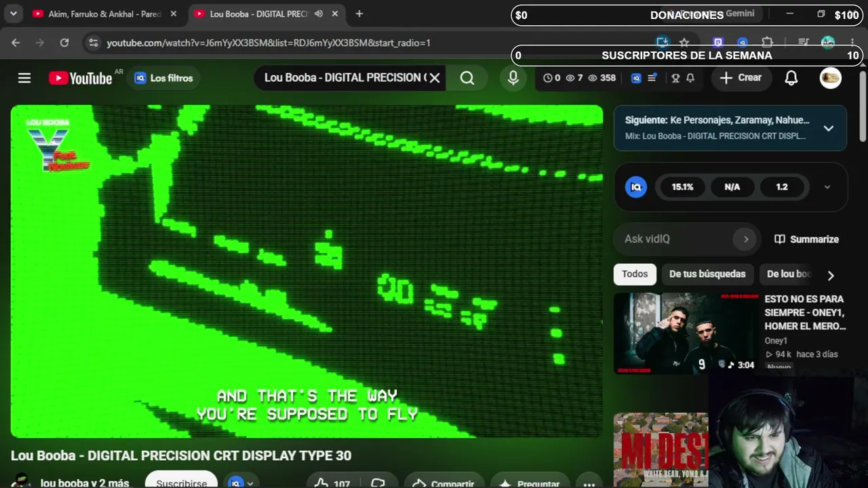Open the MI DESTINO video thumbnail
The width and height of the screenshot is (868, 488).
[661, 450]
